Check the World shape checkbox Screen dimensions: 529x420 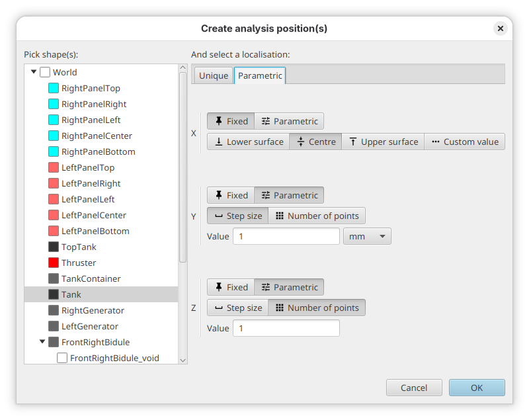tap(45, 72)
